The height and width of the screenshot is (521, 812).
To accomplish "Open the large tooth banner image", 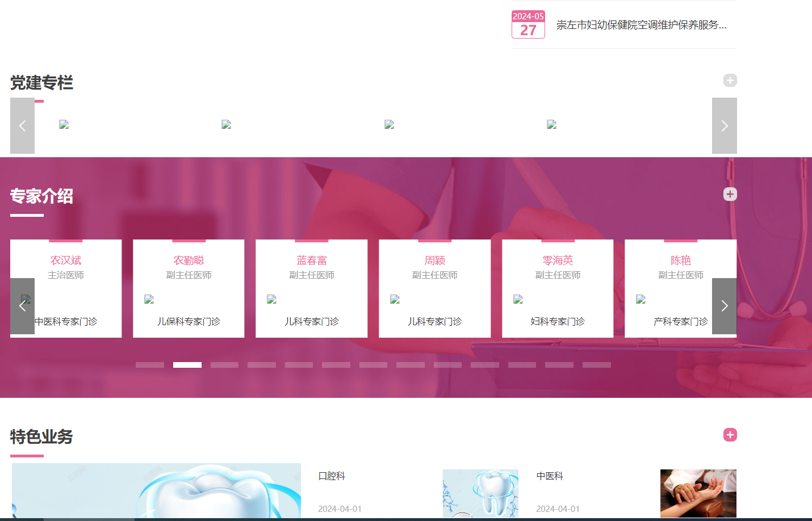I will 156,490.
